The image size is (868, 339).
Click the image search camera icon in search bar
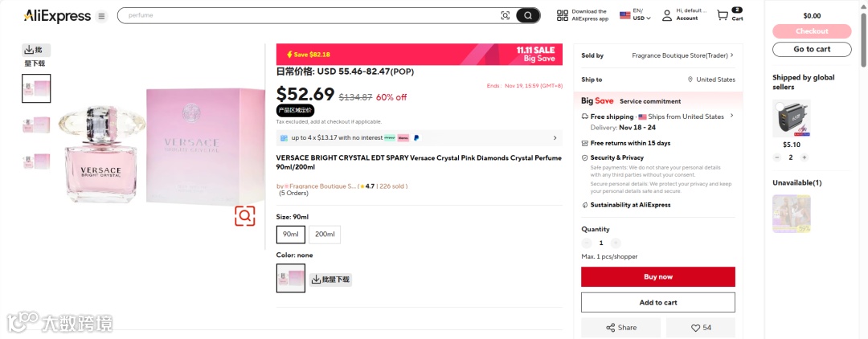[x=506, y=15]
